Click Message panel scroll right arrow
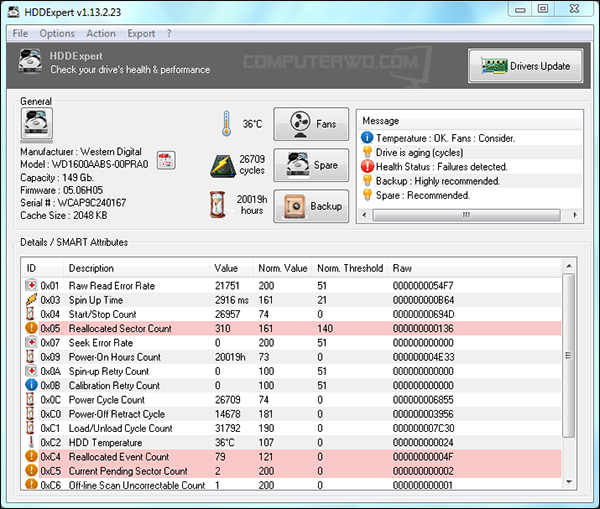The width and height of the screenshot is (600, 509). pos(575,215)
